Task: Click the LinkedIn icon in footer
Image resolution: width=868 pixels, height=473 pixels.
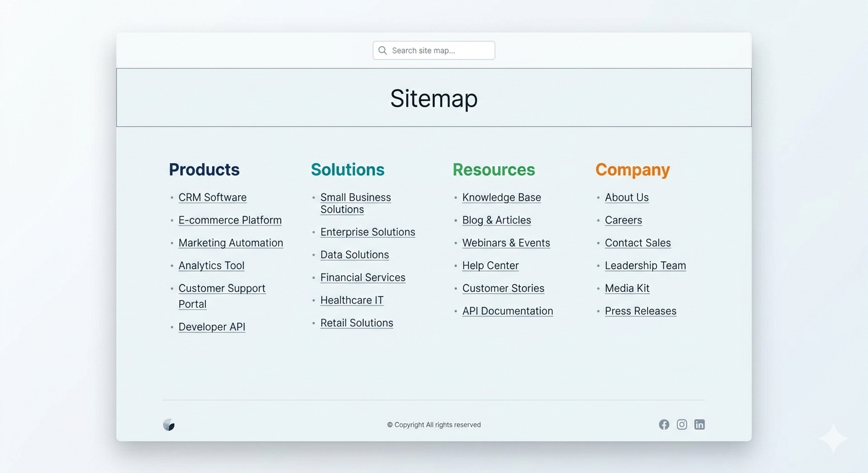Action: click(x=700, y=424)
